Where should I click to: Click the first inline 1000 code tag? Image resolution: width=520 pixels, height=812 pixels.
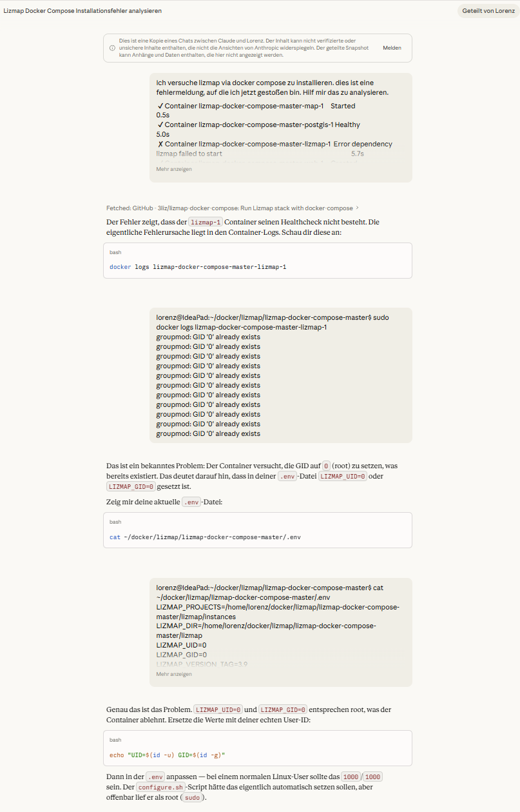coord(349,777)
